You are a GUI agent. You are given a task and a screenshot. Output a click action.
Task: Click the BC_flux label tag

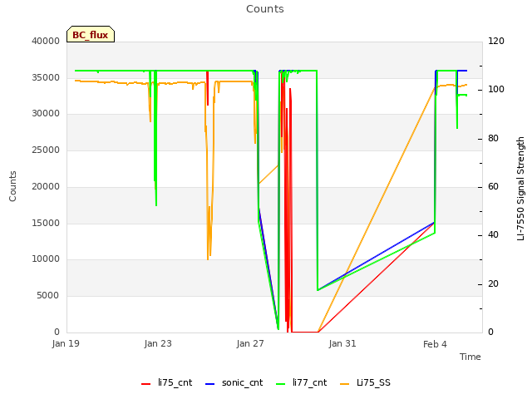pyautogui.click(x=91, y=34)
